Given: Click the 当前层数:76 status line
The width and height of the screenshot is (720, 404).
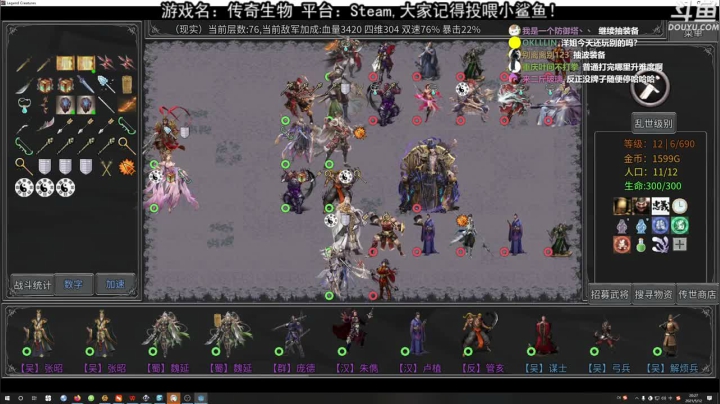Looking at the screenshot, I should tap(328, 29).
